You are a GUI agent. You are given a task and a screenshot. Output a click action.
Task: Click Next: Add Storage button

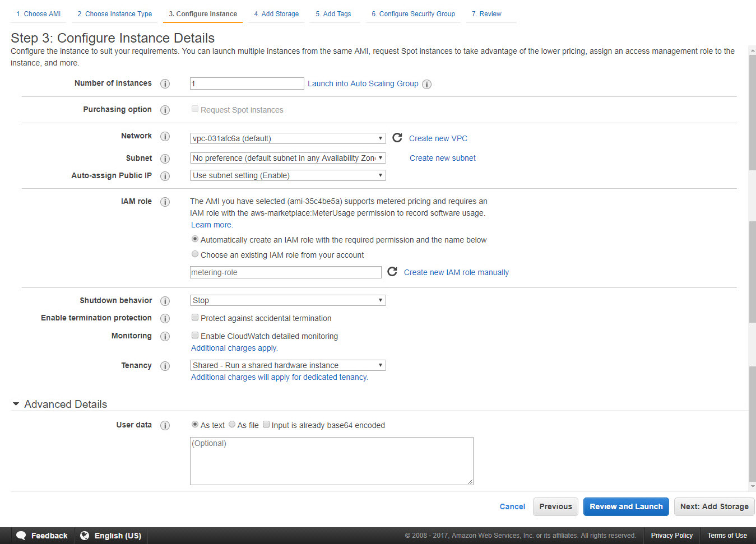click(x=715, y=506)
